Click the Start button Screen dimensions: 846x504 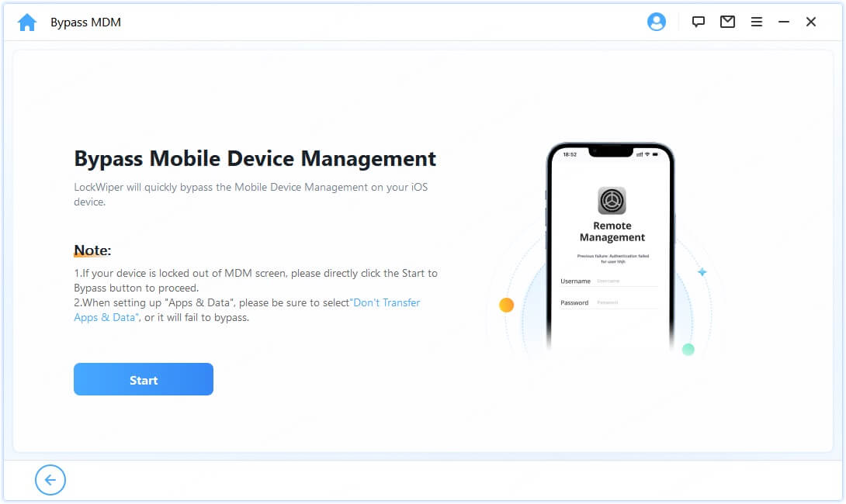tap(144, 379)
